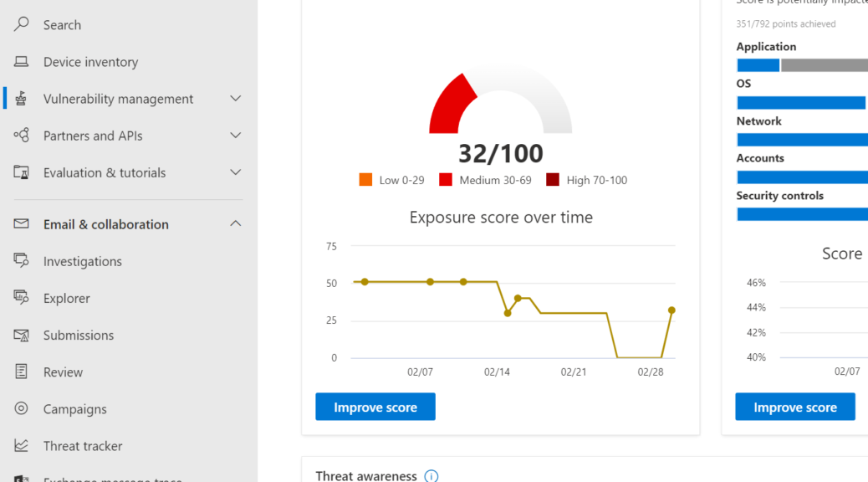The image size is (868, 482).
Task: Click the Explorer icon
Action: point(21,298)
